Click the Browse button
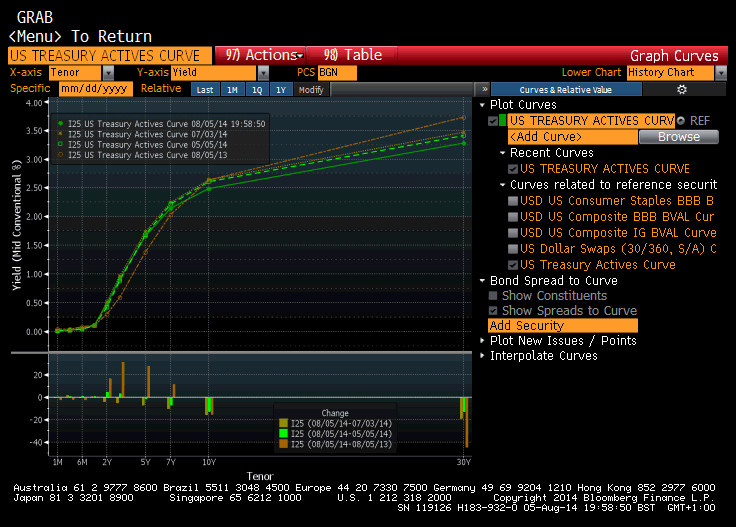The height and width of the screenshot is (527, 736). click(x=679, y=137)
